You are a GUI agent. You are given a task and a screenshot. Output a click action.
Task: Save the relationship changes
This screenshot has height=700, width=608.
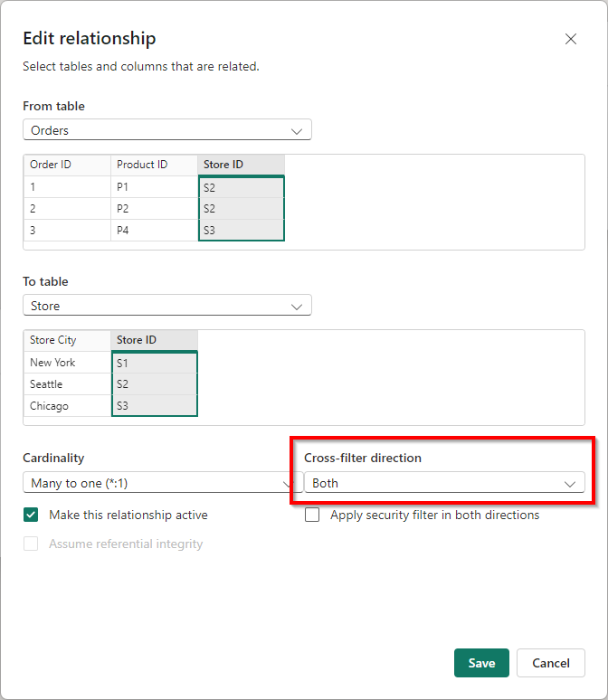pos(481,663)
